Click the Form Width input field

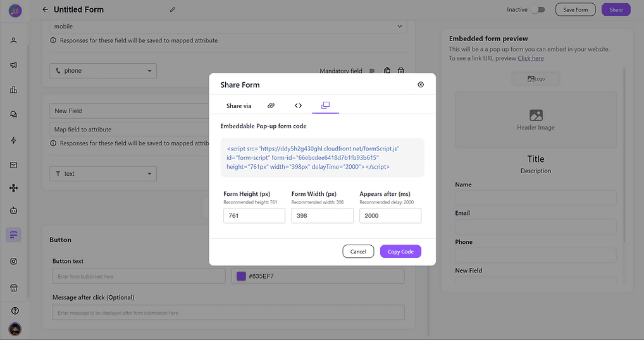(x=323, y=216)
